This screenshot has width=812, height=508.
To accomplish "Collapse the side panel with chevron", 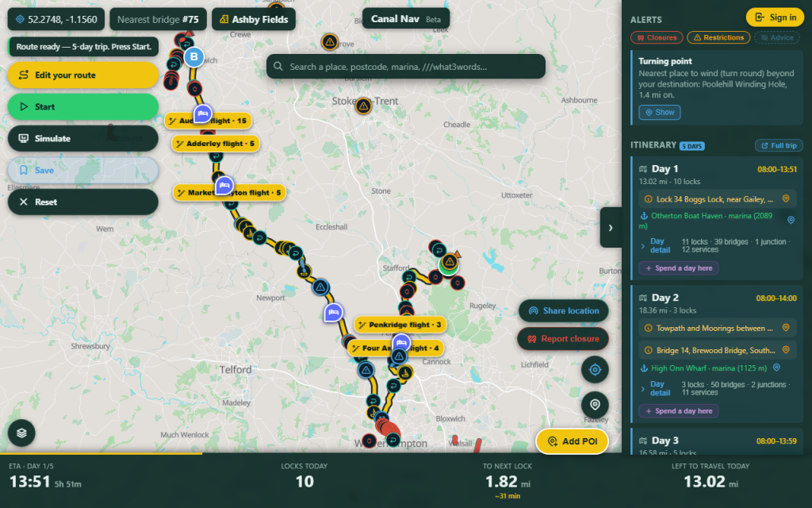I will coord(611,228).
